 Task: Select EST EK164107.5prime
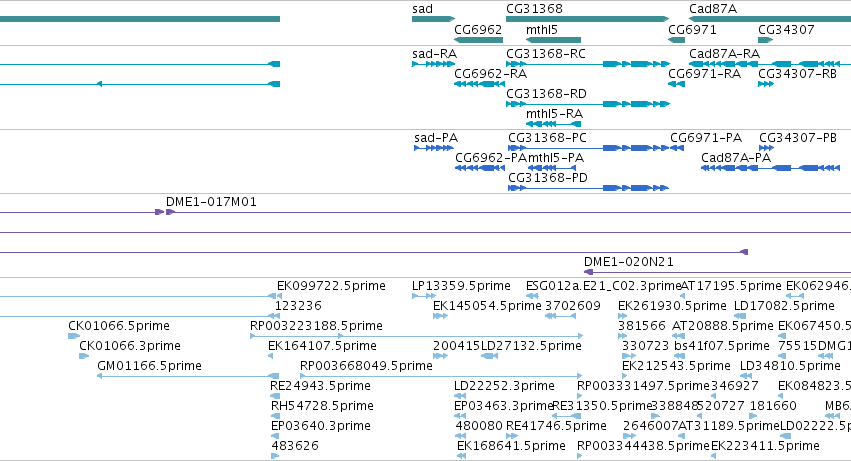tap(322, 346)
